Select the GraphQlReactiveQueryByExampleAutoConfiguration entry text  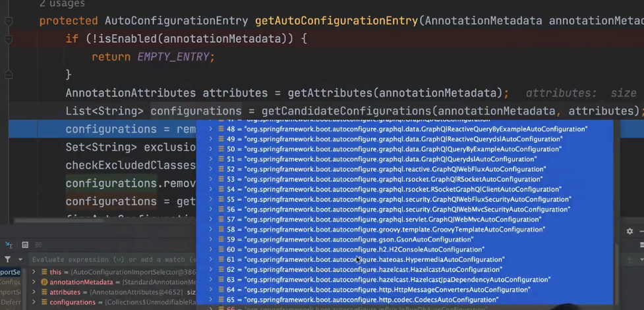[416, 129]
